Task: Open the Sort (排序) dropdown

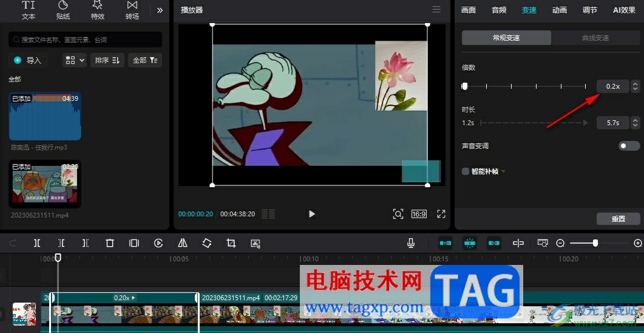Action: pos(107,60)
